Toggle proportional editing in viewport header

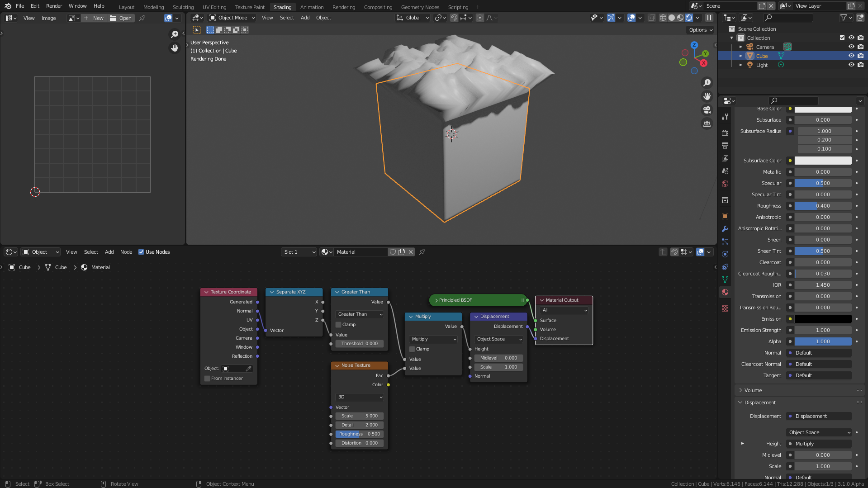(x=480, y=18)
